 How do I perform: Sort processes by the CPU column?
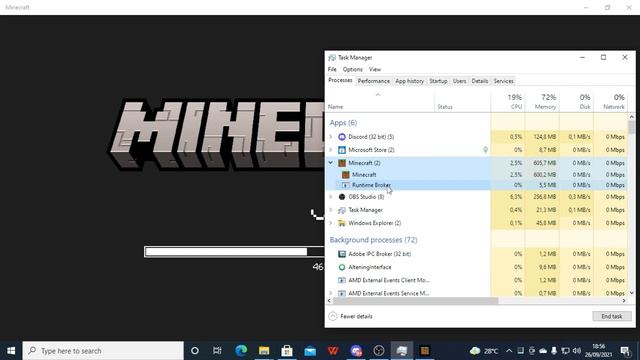tap(508, 102)
